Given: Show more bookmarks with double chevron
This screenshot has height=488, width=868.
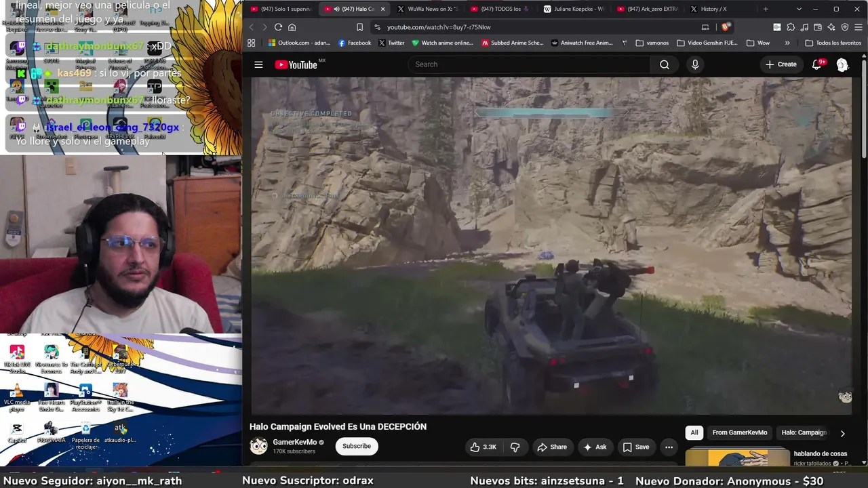Looking at the screenshot, I should [787, 43].
